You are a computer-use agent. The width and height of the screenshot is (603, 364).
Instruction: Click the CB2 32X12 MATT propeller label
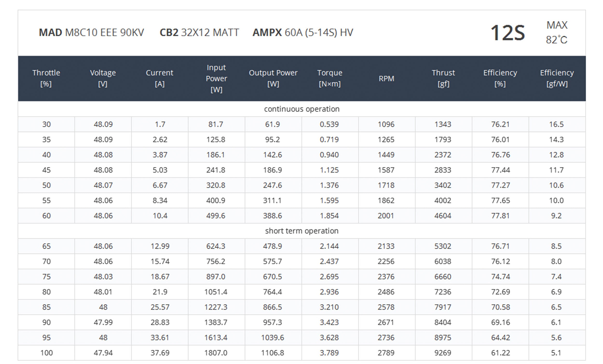pos(199,33)
